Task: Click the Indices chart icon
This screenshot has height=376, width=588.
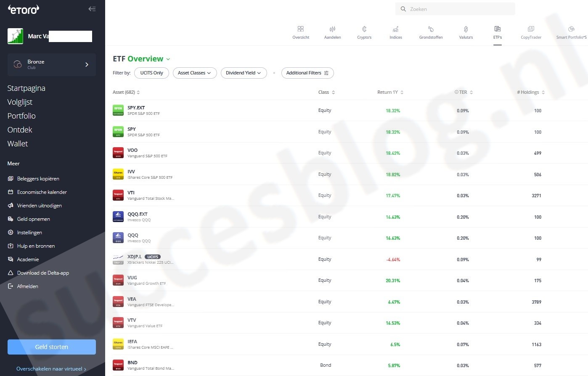Action: tap(395, 29)
